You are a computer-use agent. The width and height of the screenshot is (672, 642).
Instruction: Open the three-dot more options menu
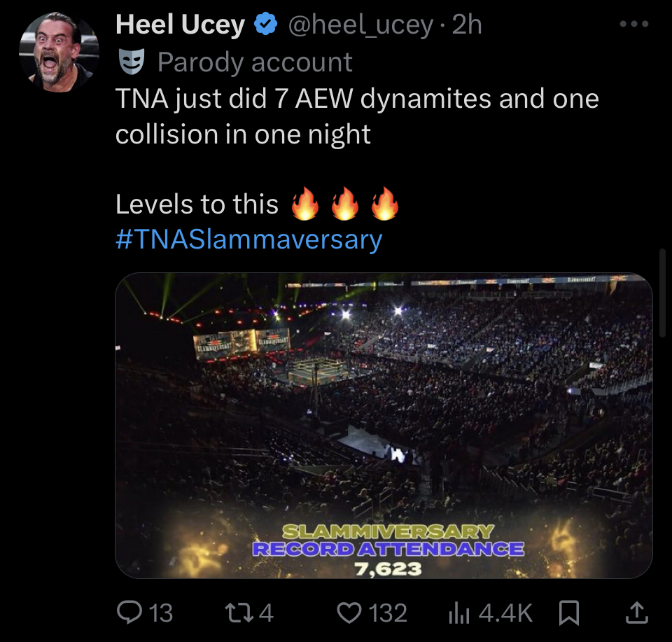635,25
